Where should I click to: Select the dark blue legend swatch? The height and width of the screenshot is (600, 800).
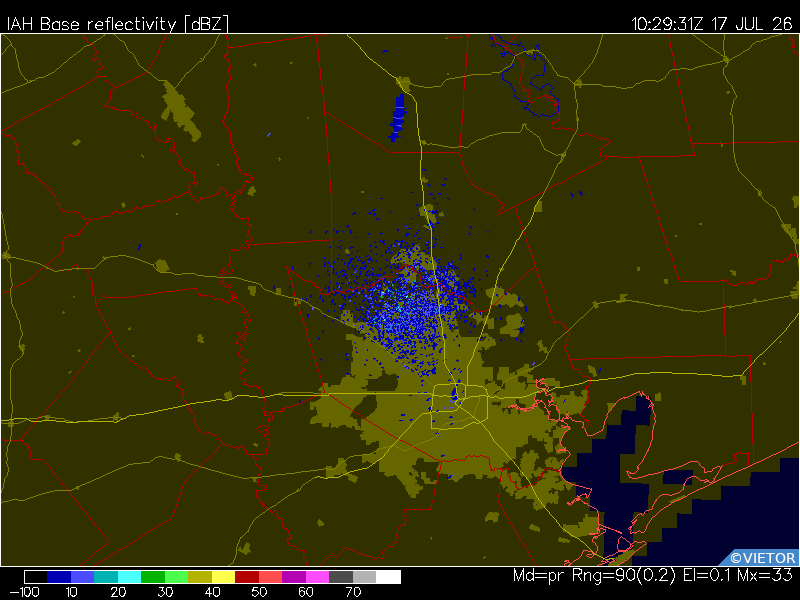59,577
